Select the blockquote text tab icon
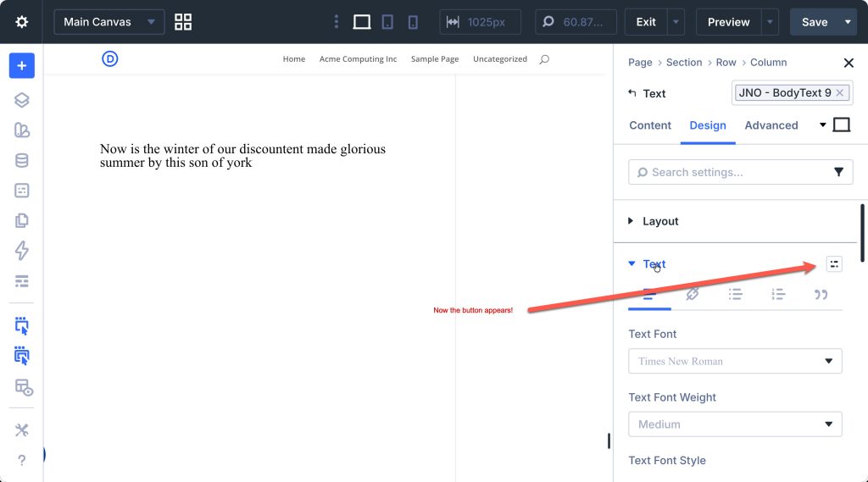The image size is (868, 482). [821, 294]
